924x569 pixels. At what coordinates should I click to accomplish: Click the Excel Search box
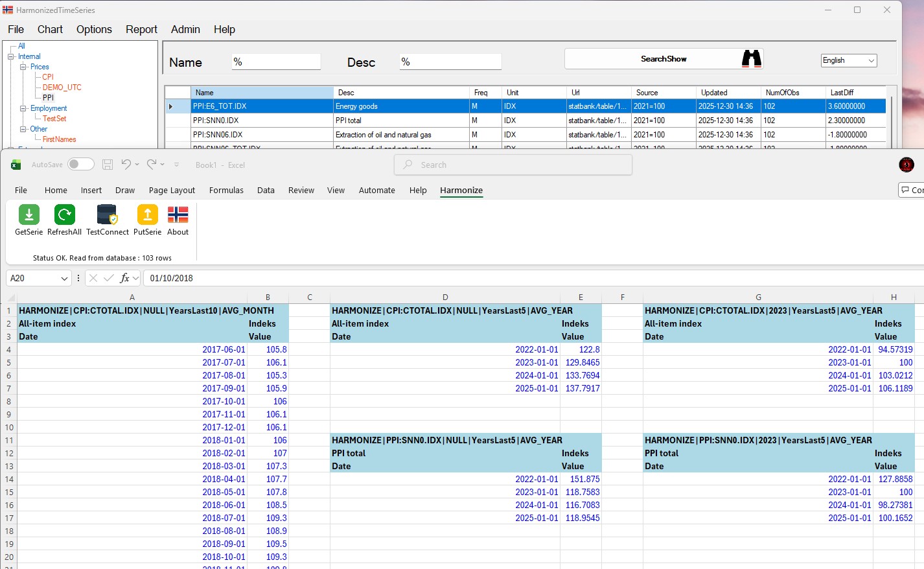point(513,165)
